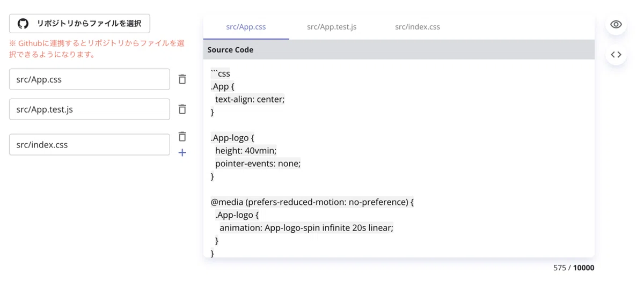Screen dimensions: 644x288
Task: Delete the src/App.css file entry
Action: pyautogui.click(x=182, y=79)
